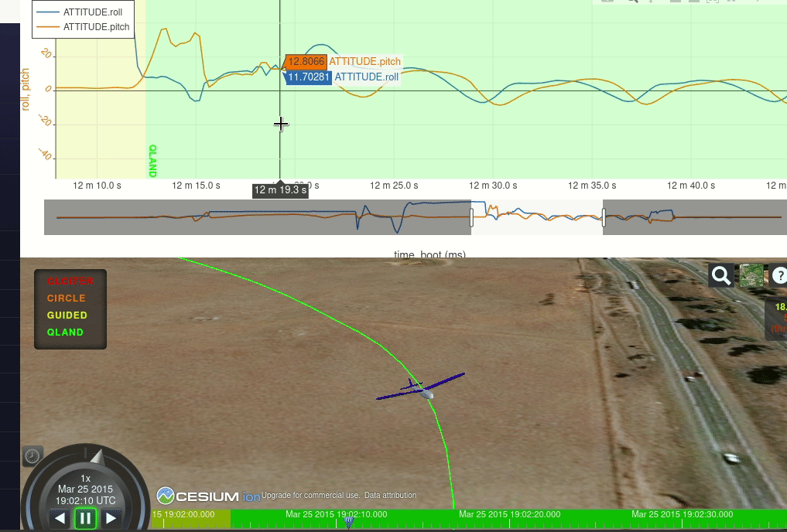Viewport: 787px width, 532px height.
Task: Play the flight animation forward
Action: coord(111,518)
